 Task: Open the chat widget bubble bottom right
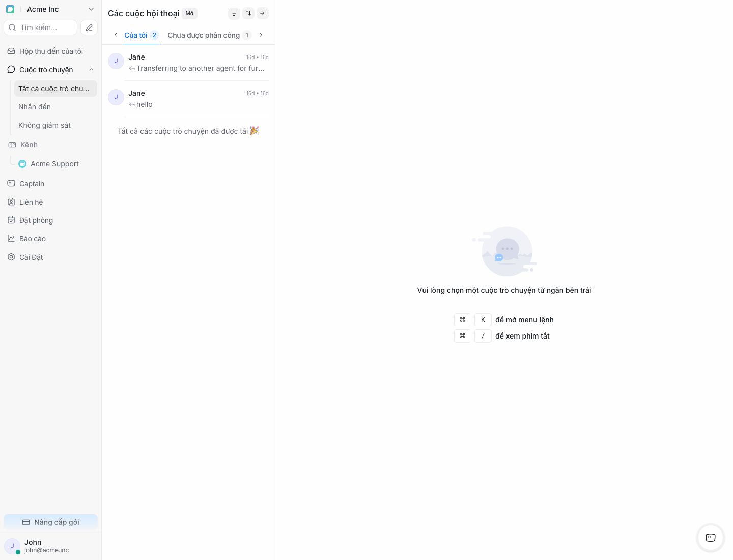pos(710,538)
